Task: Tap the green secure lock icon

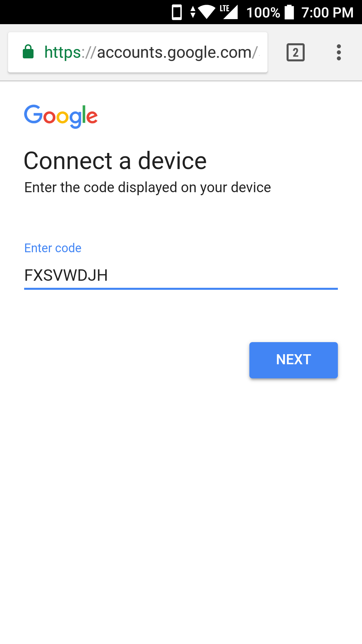Action: [28, 52]
